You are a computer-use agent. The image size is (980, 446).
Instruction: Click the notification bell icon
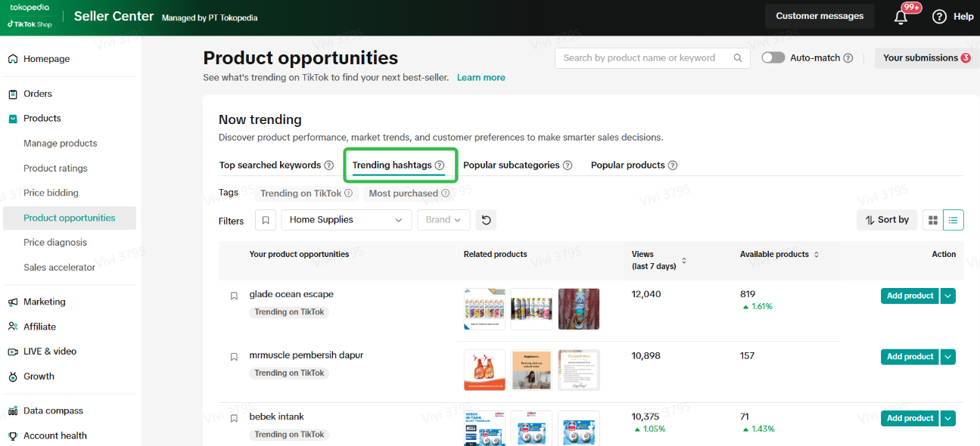pyautogui.click(x=901, y=17)
